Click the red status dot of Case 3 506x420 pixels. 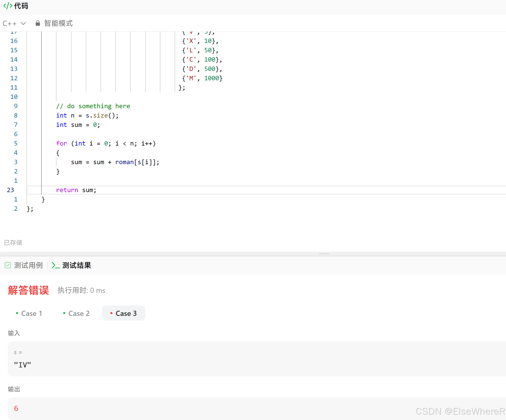coord(111,313)
